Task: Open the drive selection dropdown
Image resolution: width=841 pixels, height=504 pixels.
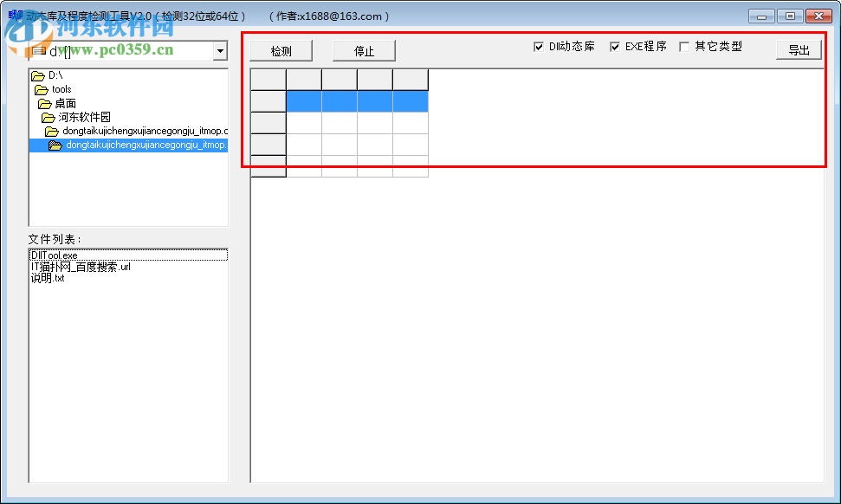Action: [x=220, y=51]
